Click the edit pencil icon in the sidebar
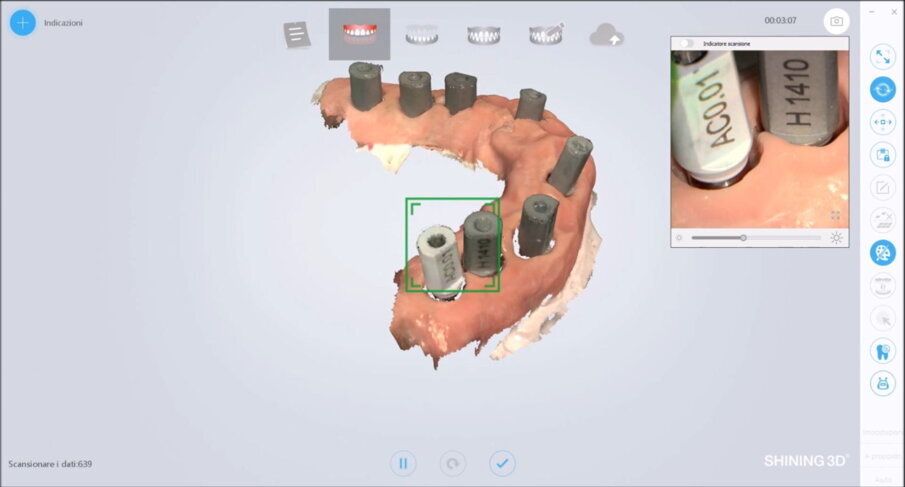The image size is (905, 487). click(x=882, y=188)
